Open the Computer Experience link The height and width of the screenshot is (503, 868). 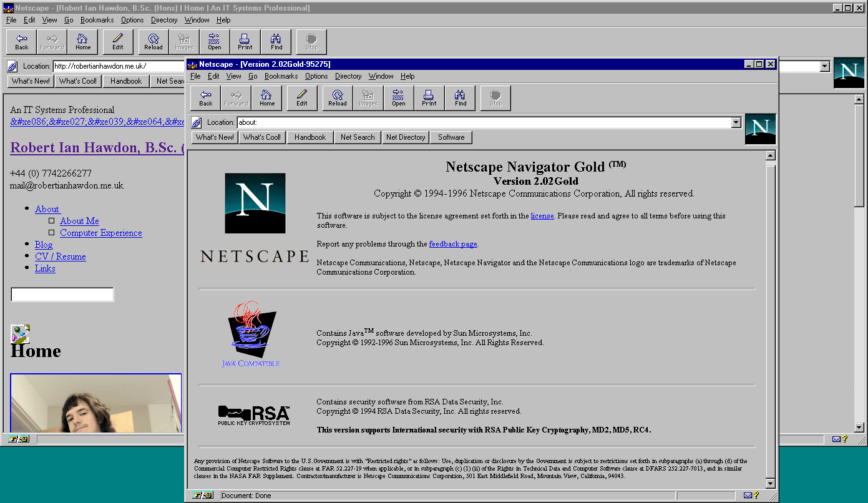pos(101,233)
